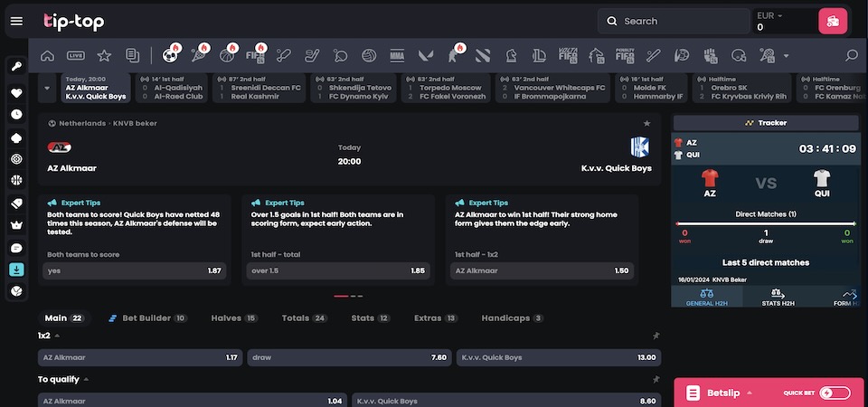The image size is (868, 407).
Task: Toggle the Quick Bet switch
Action: coord(835,393)
